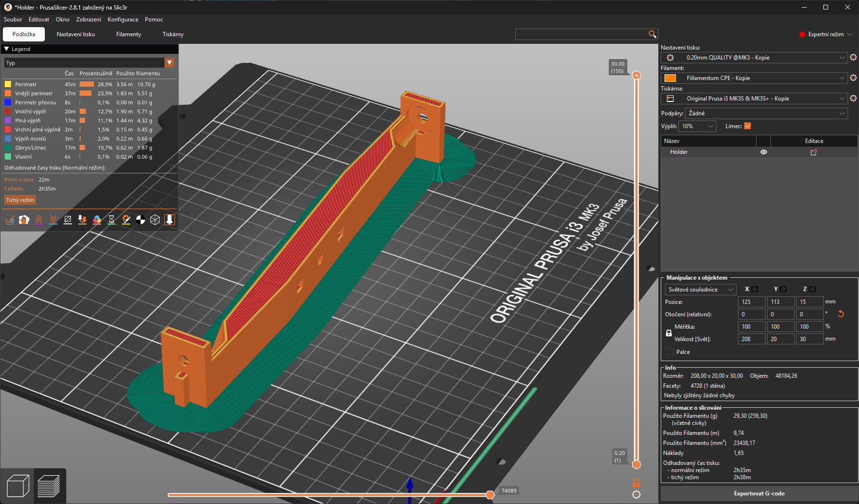Click the unlock icon below vertical slider
This screenshot has width=859, height=504.
click(636, 483)
